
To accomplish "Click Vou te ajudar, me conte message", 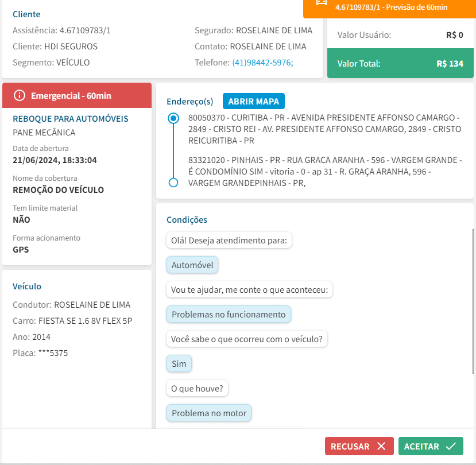I will (249, 289).
